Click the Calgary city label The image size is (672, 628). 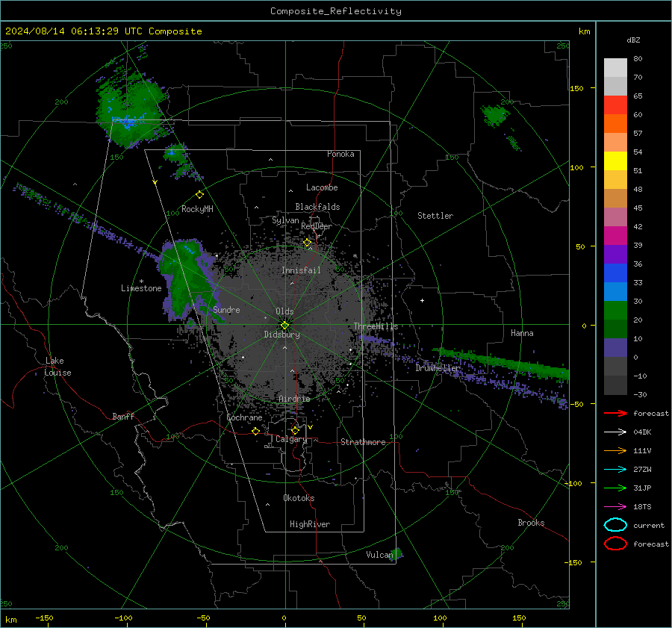[291, 439]
